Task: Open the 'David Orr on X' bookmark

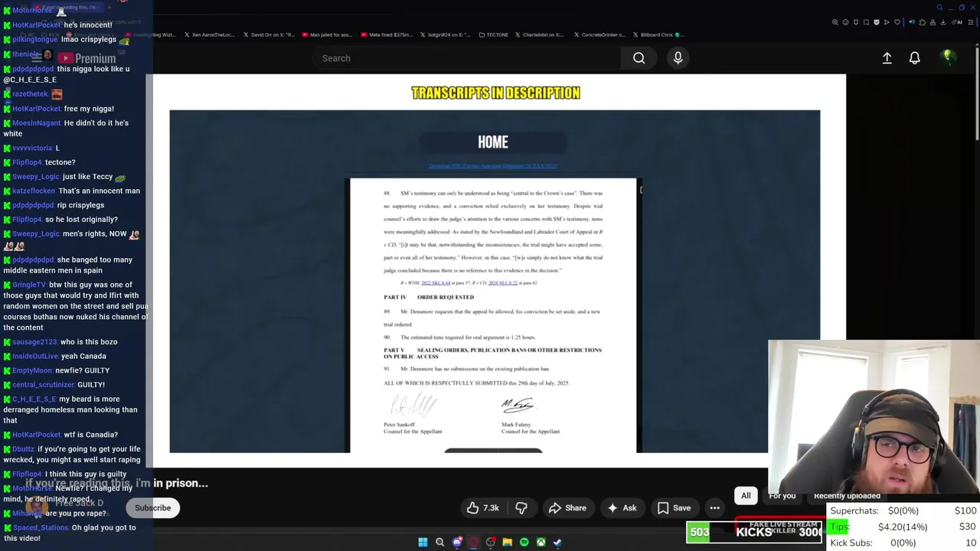Action: [x=269, y=34]
